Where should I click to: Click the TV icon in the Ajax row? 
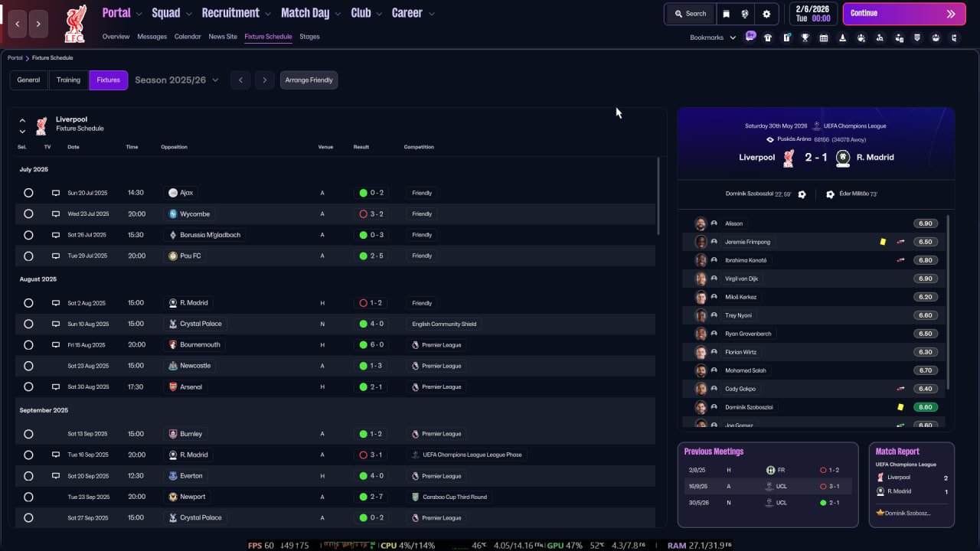[x=56, y=193]
